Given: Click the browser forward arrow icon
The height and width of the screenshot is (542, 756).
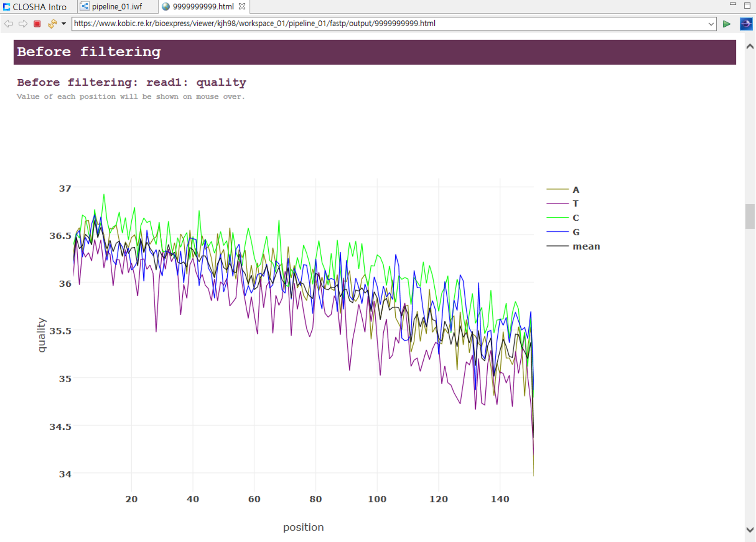Looking at the screenshot, I should click(23, 24).
